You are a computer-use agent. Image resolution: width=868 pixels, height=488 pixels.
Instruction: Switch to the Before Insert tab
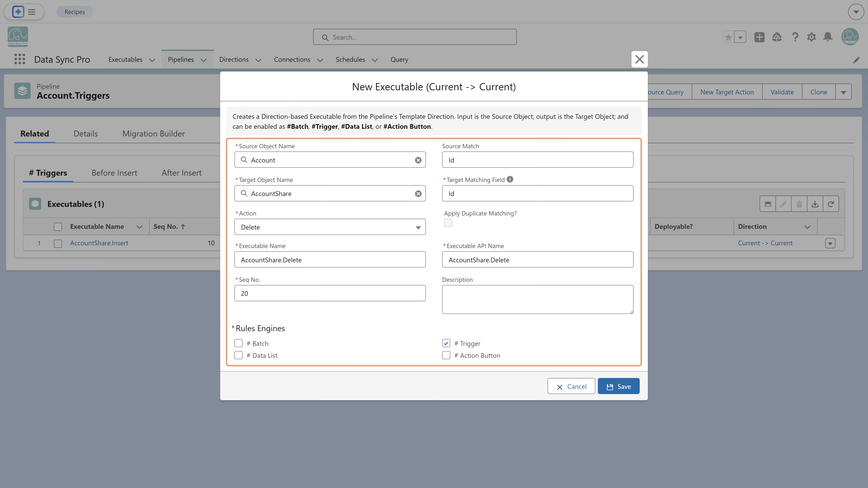(x=114, y=172)
